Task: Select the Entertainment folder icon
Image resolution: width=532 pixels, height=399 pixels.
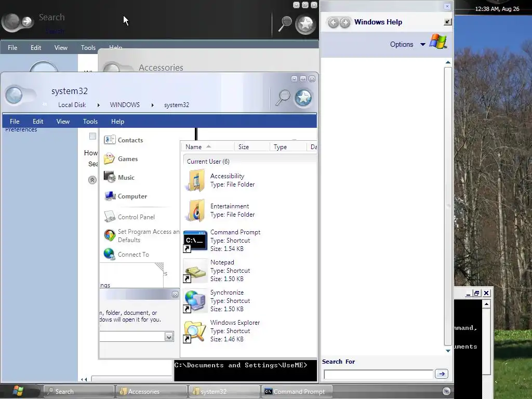Action: click(195, 210)
